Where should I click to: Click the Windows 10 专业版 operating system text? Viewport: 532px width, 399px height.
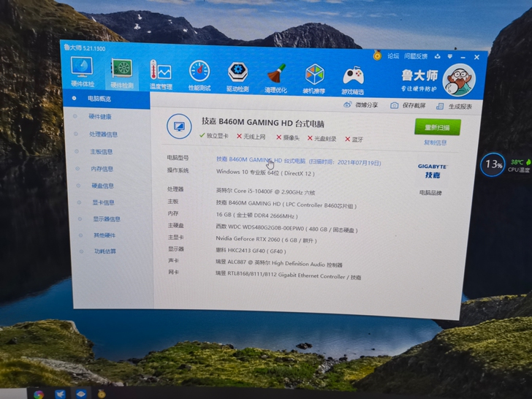pos(265,172)
